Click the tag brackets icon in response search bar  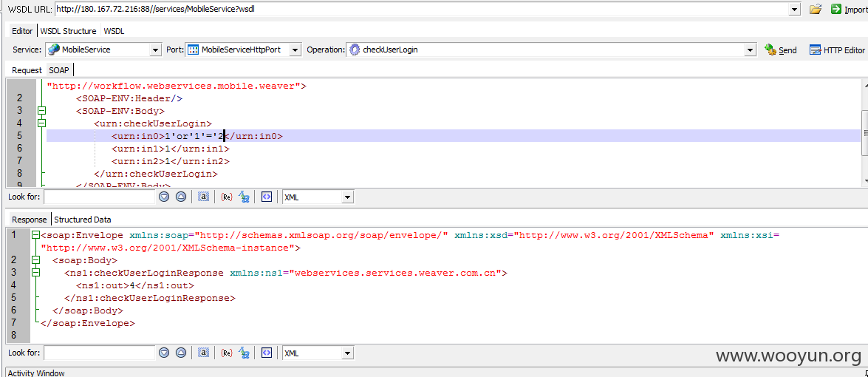[267, 353]
